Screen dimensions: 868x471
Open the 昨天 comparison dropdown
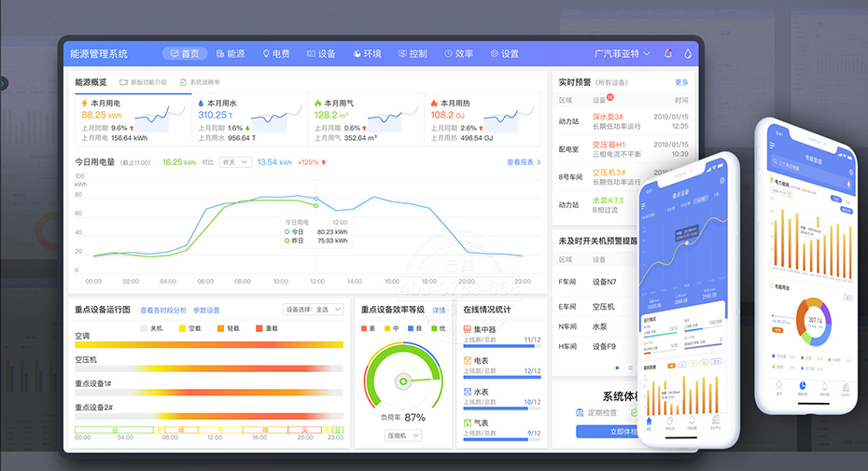click(x=234, y=162)
